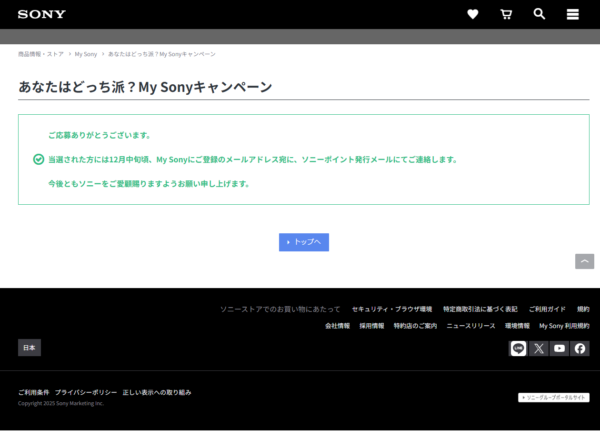Image resolution: width=600 pixels, height=439 pixels.
Task: Open プライバシーポリシー footer link
Action: [x=86, y=392]
